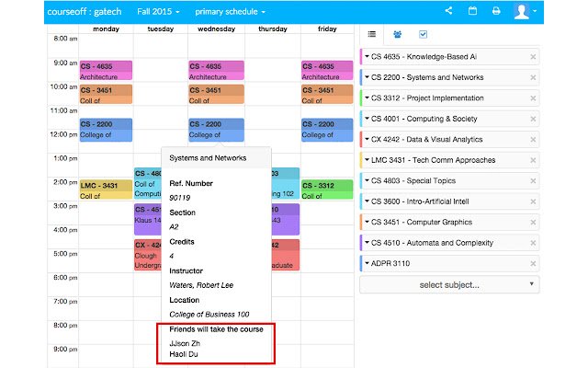
Task: Select Monday CS - 4635 pink block
Action: pos(106,70)
